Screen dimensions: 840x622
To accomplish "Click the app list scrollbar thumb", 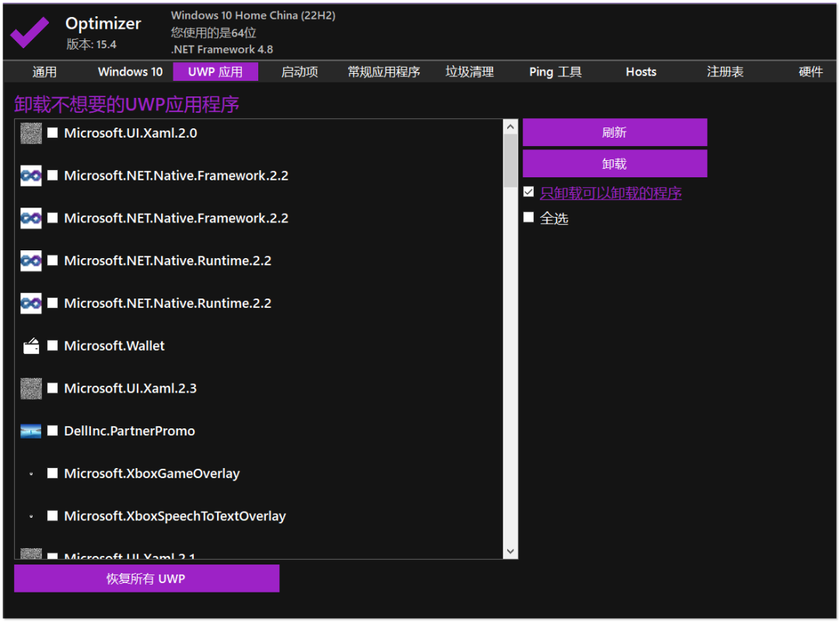I will 510,161.
